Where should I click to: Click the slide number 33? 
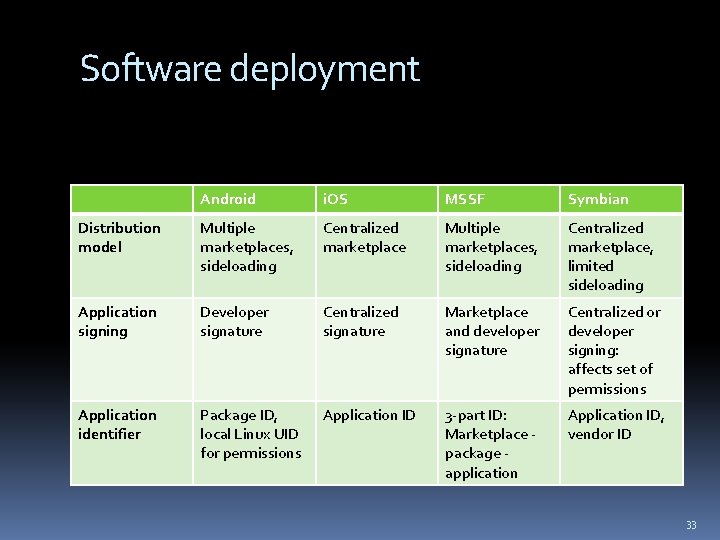691,525
